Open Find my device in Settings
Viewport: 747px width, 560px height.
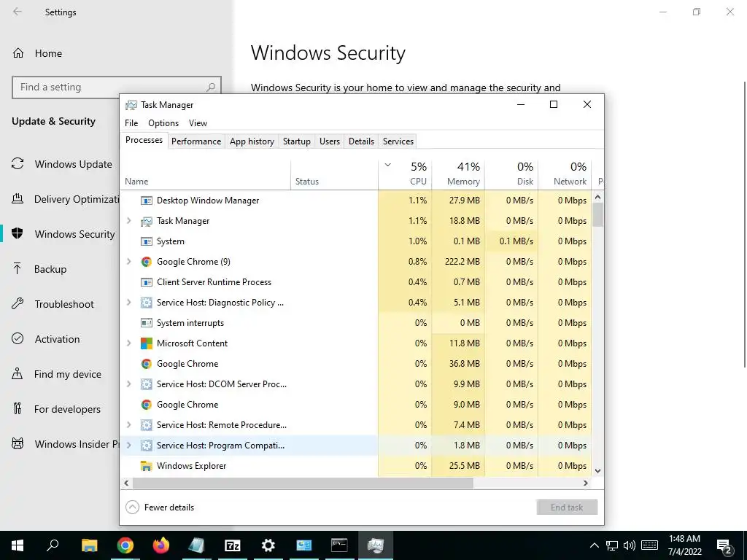pos(57,374)
